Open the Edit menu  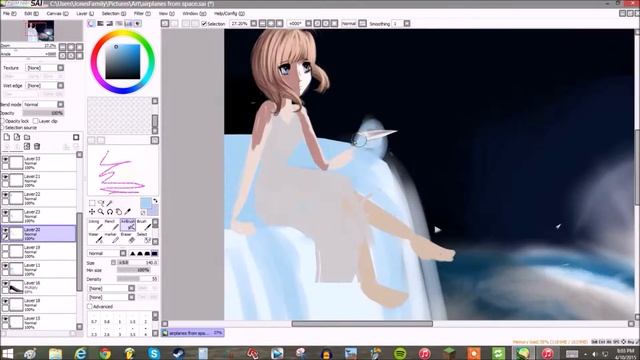click(x=31, y=13)
